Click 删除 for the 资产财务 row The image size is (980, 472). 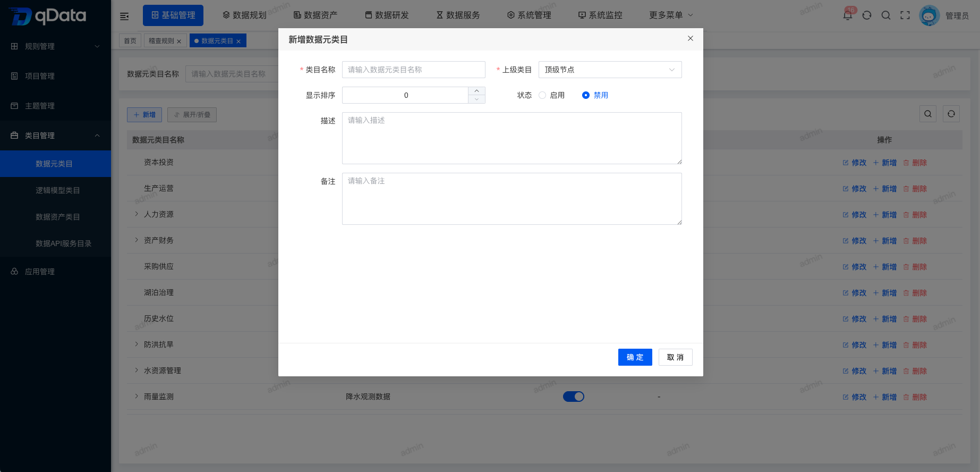[915, 241]
